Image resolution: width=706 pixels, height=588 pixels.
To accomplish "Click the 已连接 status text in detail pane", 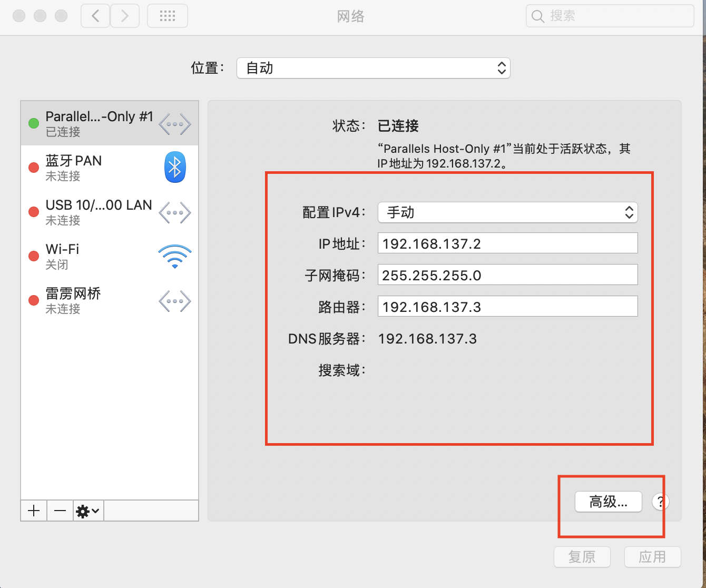I will [x=398, y=126].
